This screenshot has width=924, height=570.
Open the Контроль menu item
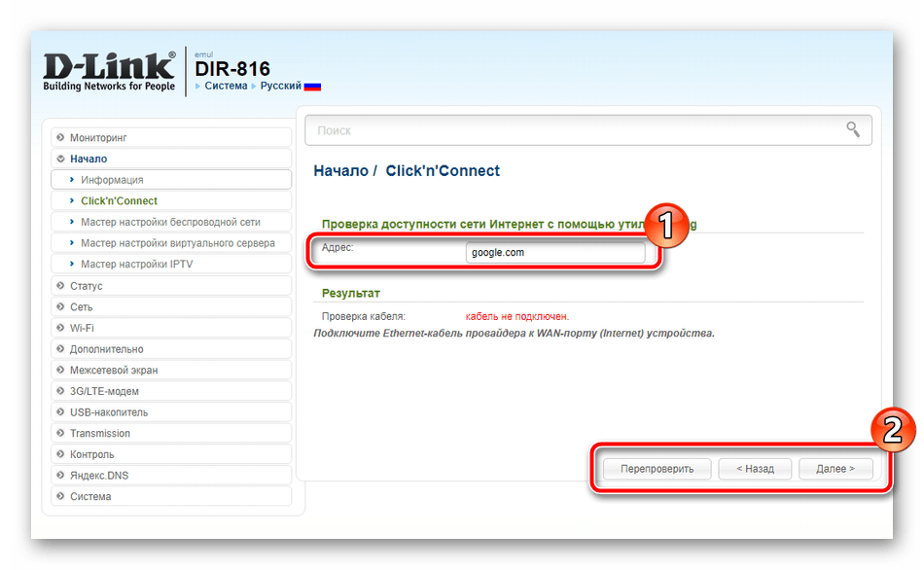coord(171,454)
